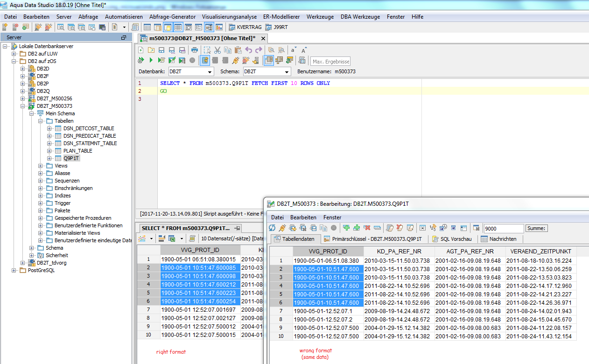Open the Fenster menu in edit window

click(x=332, y=217)
